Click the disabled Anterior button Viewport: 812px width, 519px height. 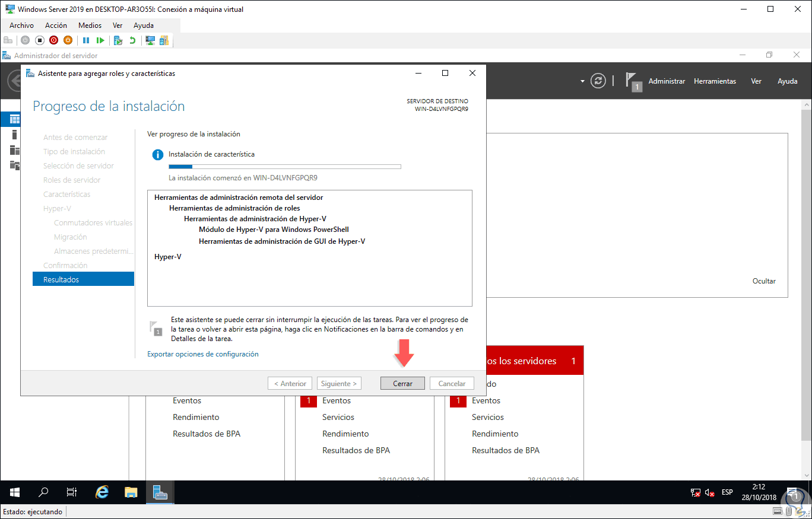point(290,383)
